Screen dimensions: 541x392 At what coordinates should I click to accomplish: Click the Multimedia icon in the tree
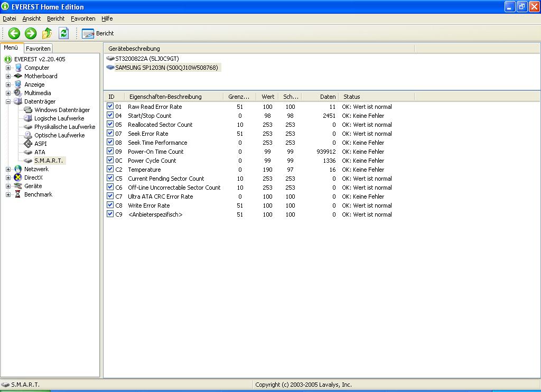click(18, 93)
